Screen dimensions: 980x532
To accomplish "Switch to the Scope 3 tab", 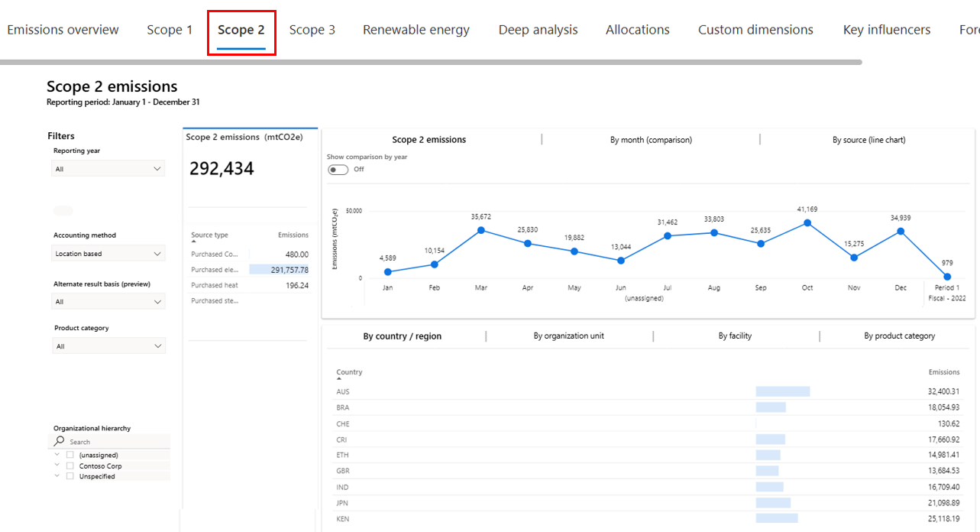I will point(312,30).
